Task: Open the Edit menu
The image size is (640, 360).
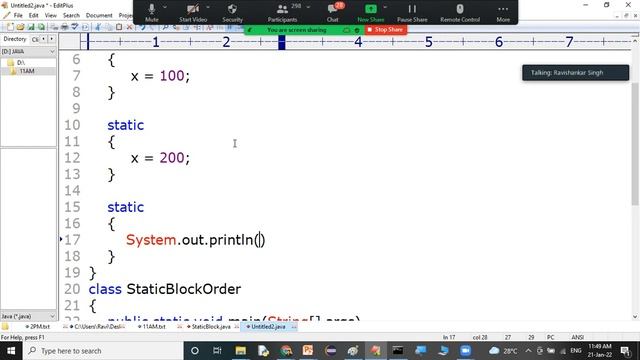Action: (33, 16)
